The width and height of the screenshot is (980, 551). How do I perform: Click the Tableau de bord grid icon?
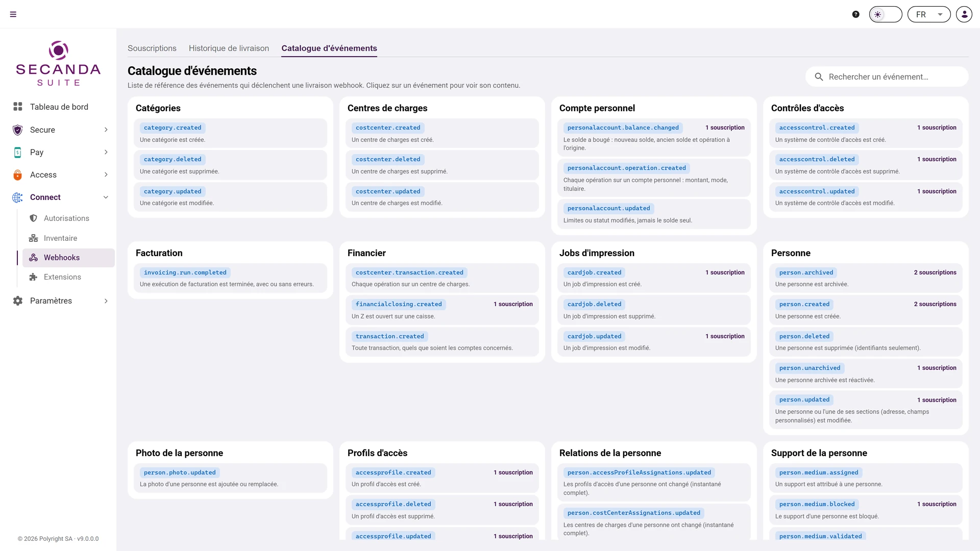[18, 107]
